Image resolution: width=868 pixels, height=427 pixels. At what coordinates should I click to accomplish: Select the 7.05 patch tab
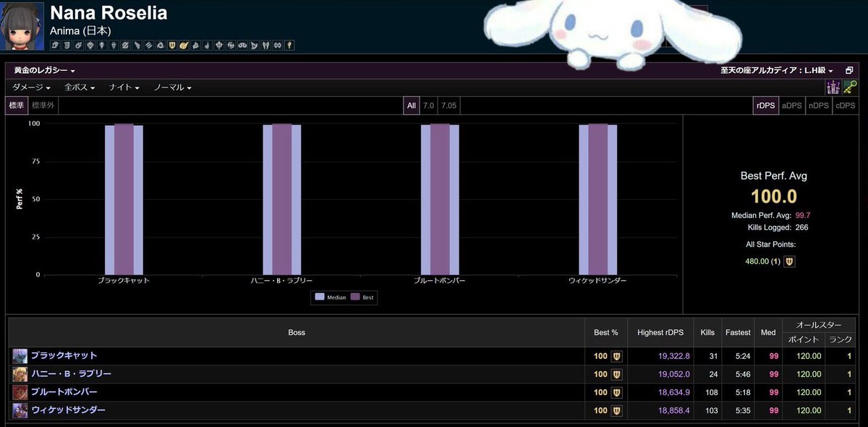pyautogui.click(x=450, y=105)
